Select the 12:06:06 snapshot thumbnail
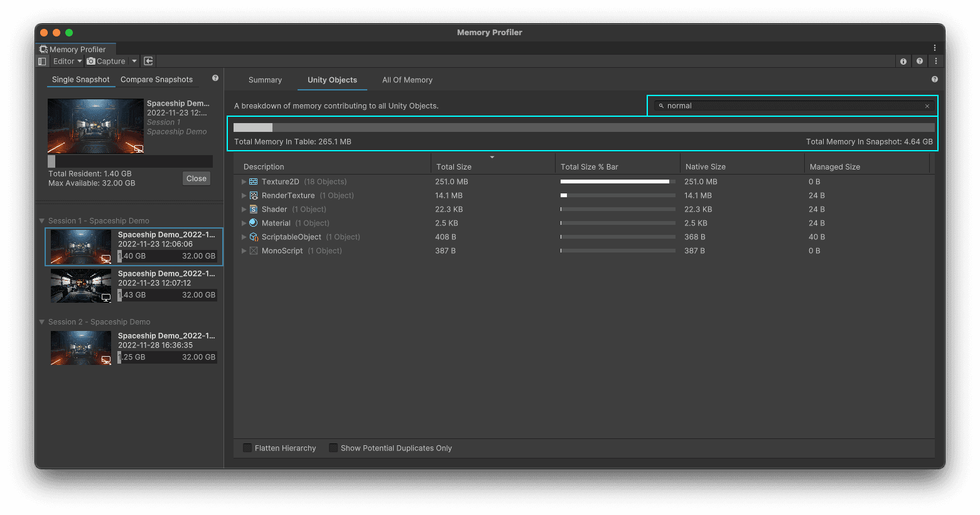This screenshot has height=515, width=980. coord(81,247)
